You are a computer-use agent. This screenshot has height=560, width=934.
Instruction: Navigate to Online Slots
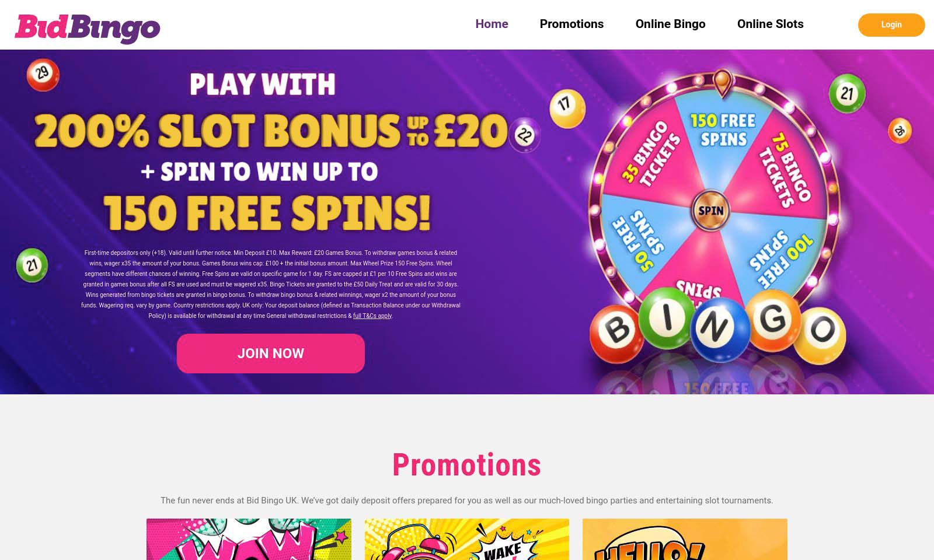pyautogui.click(x=770, y=24)
